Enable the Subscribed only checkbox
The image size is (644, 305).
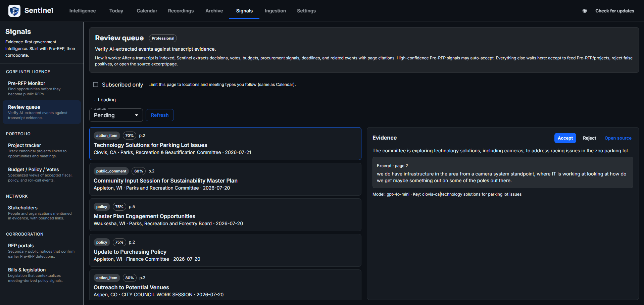coord(96,85)
